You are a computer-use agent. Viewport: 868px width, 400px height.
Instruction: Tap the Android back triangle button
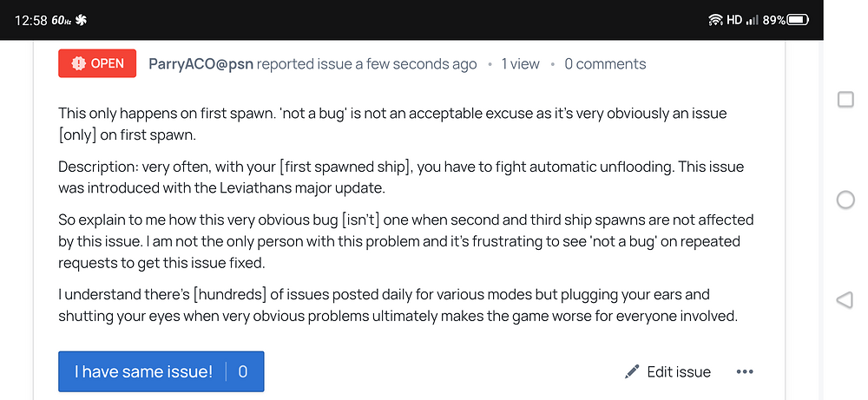[845, 300]
